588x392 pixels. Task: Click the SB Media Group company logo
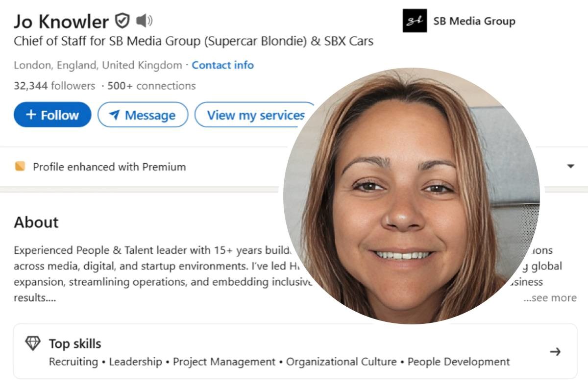point(416,21)
